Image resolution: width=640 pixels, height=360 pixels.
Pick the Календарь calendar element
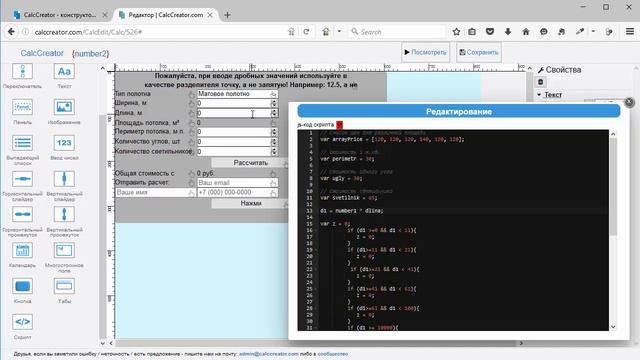click(x=22, y=250)
